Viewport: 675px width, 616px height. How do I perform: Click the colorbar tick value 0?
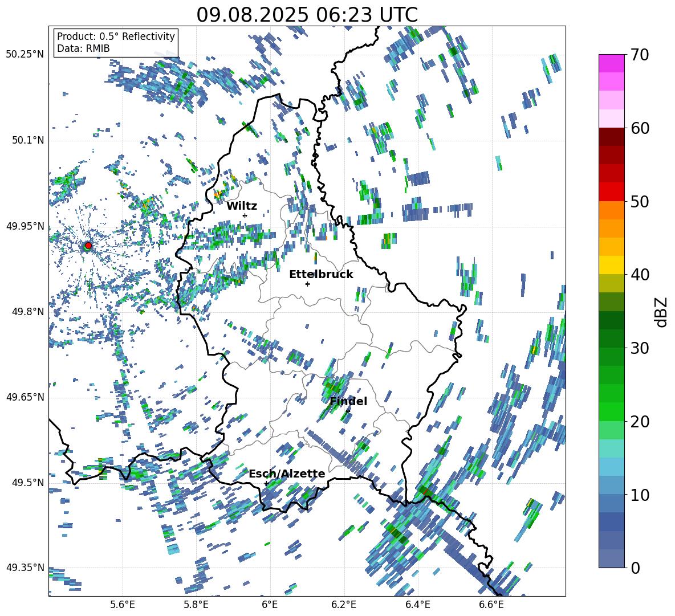(x=635, y=568)
